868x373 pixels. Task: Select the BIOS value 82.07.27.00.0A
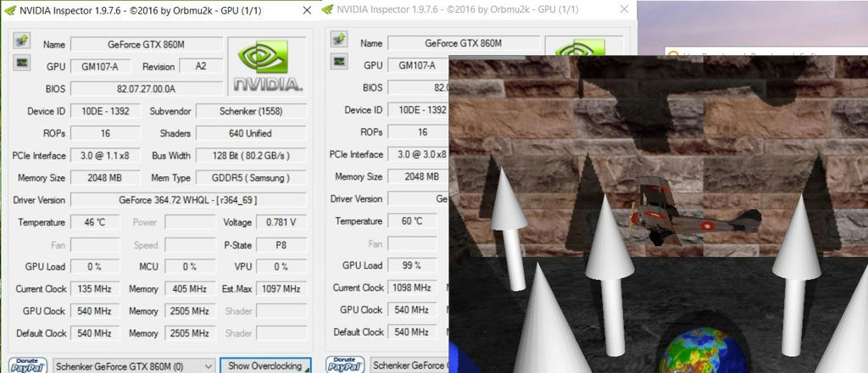(147, 88)
